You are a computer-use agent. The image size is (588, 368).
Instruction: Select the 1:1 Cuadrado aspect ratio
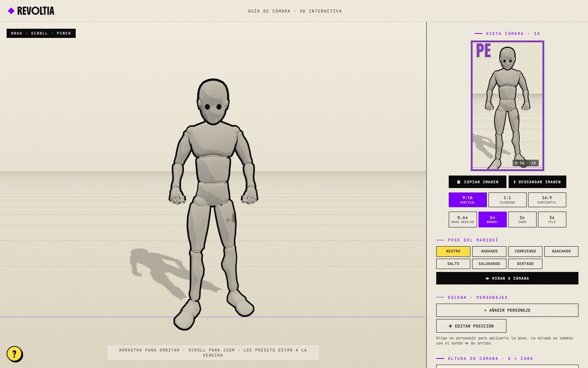(507, 200)
